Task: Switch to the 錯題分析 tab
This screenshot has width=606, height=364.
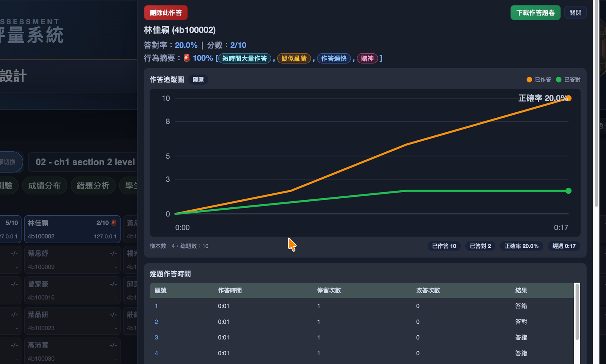Action: pyautogui.click(x=93, y=185)
